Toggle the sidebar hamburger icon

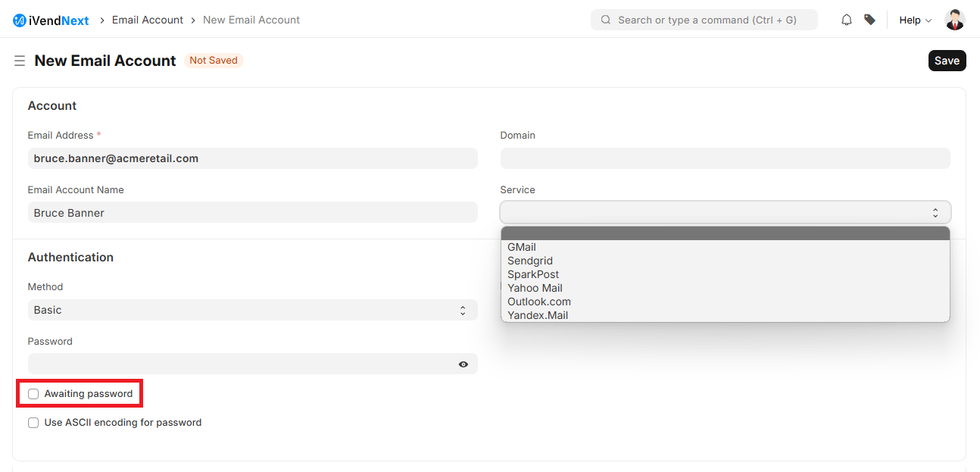20,61
